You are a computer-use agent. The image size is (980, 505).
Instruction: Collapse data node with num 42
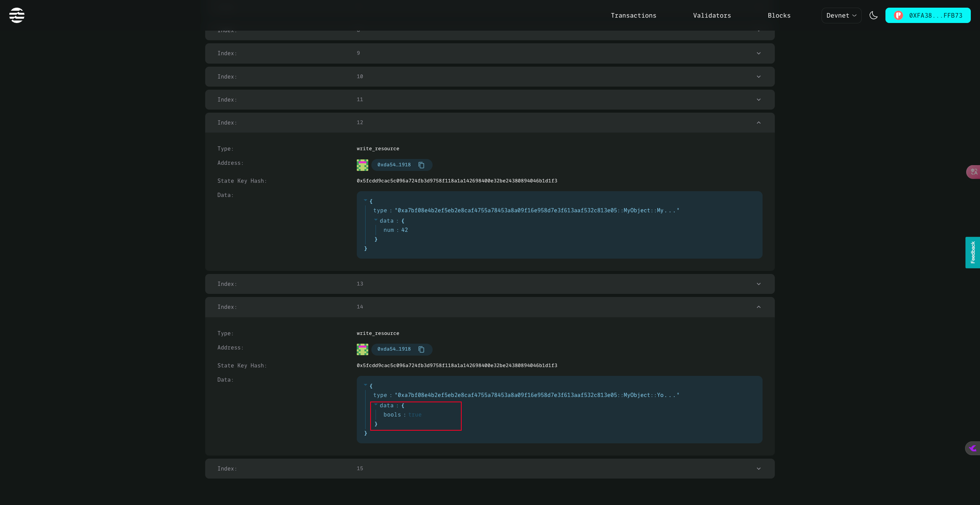click(x=376, y=220)
